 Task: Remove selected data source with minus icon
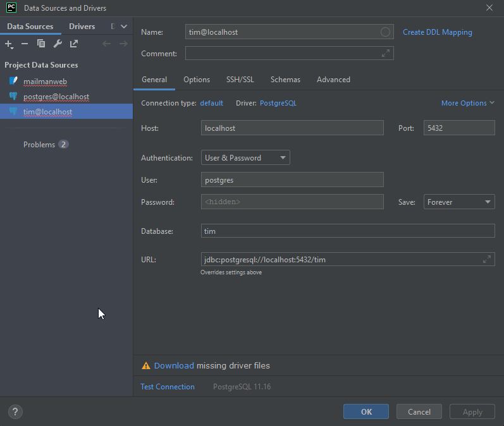coord(25,44)
